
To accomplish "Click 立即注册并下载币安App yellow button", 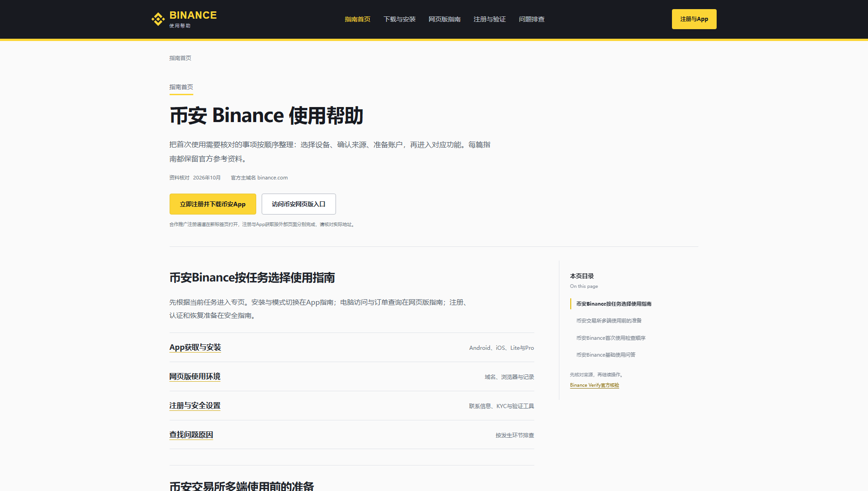I will pyautogui.click(x=212, y=204).
